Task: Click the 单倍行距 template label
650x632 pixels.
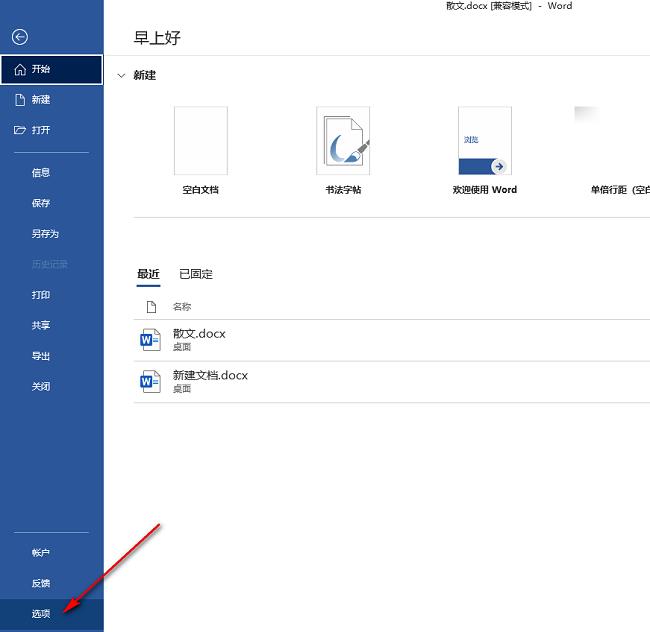Action: [x=620, y=190]
